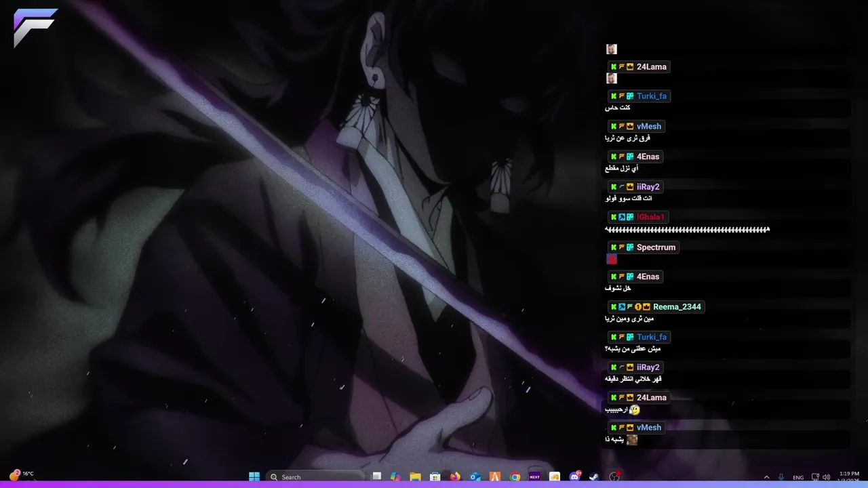Open the volume tray icon
The width and height of the screenshot is (868, 488).
(826, 476)
